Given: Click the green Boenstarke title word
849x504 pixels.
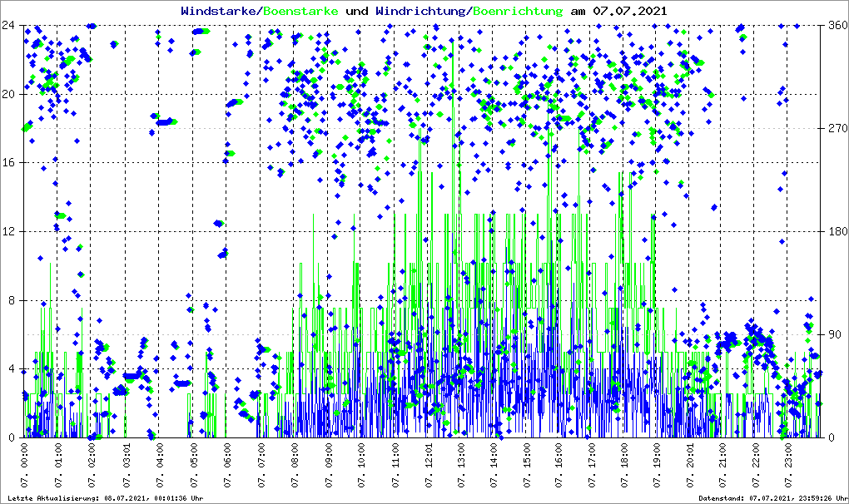Looking at the screenshot, I should (300, 11).
